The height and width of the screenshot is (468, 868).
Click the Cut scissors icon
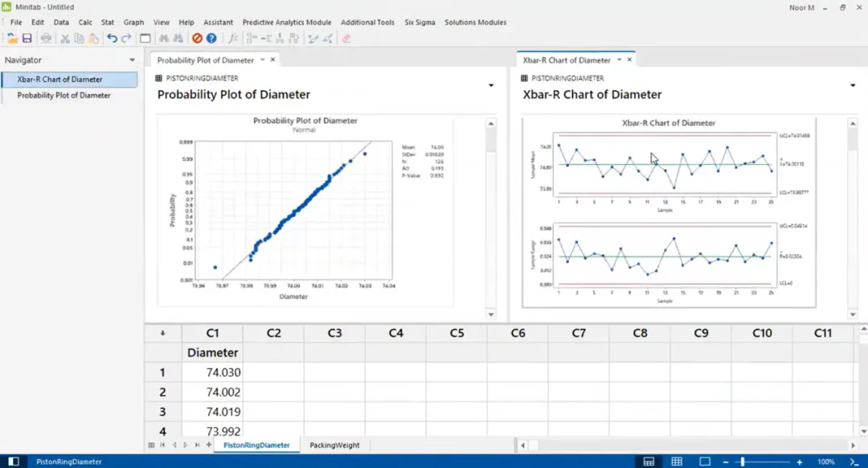(x=65, y=39)
